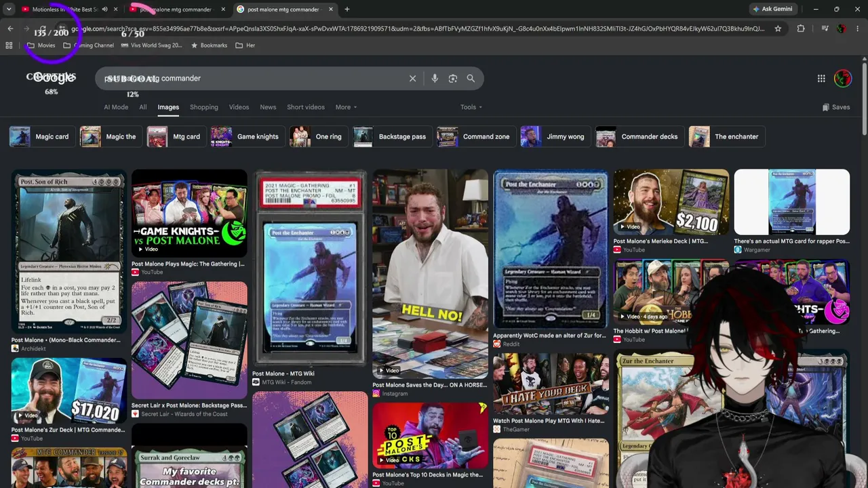868x488 pixels.
Task: Open the Archidekt Mono-Black Commander result title
Action: [66, 340]
